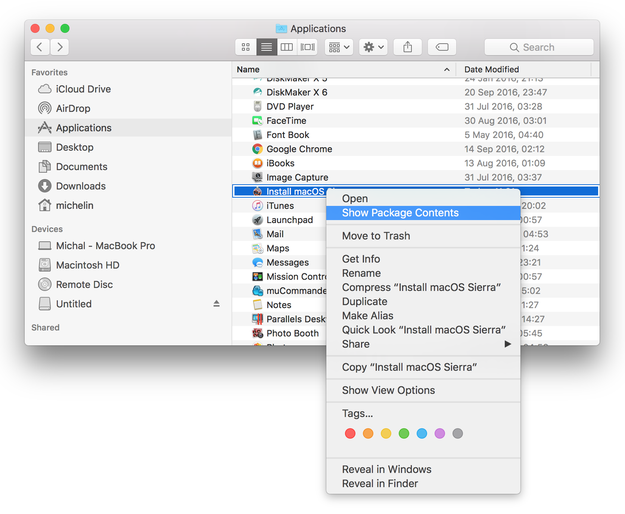
Task: Choose Make Alias
Action: pos(423,316)
